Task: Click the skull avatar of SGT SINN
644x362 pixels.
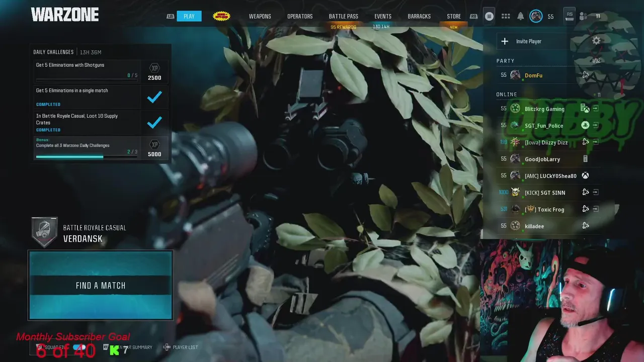Action: pos(515,193)
